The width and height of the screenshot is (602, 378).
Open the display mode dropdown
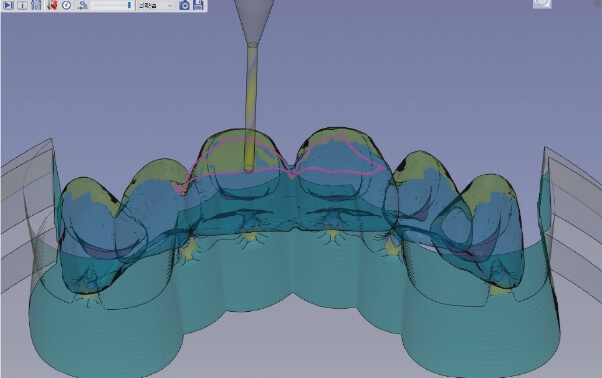click(x=155, y=6)
